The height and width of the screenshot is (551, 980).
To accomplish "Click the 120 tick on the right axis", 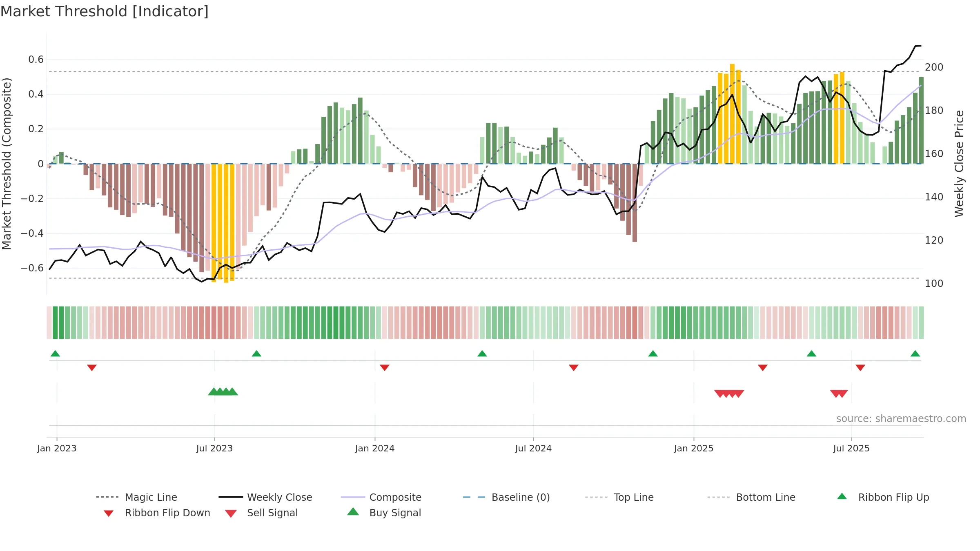I will point(934,240).
